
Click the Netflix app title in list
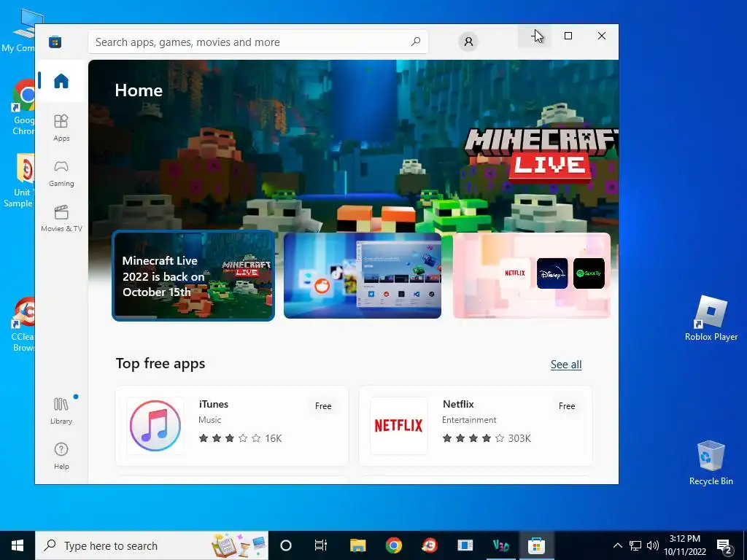458,404
